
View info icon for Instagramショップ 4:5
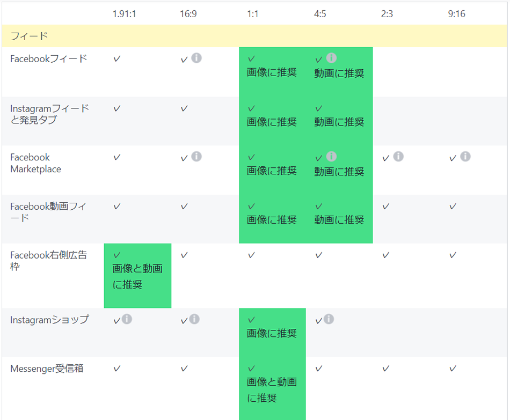click(329, 319)
